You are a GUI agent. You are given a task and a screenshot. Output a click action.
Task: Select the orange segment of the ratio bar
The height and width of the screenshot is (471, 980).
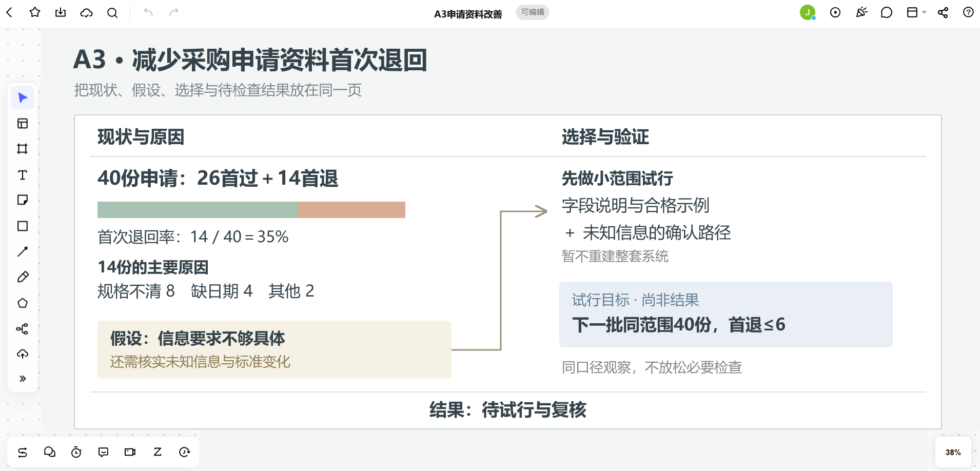click(x=351, y=210)
